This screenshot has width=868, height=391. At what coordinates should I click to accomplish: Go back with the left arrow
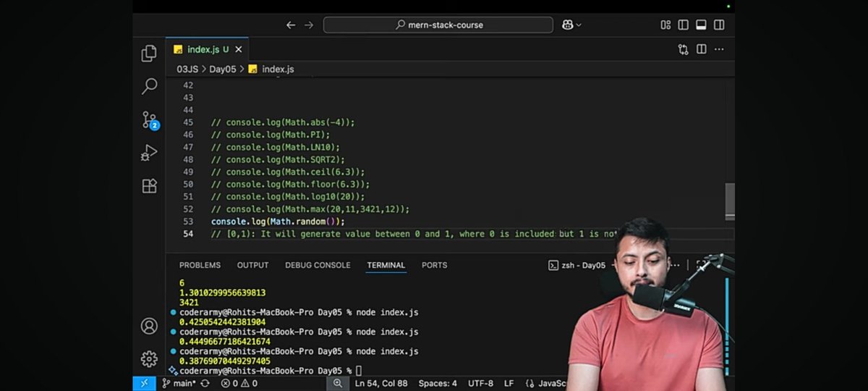[291, 25]
